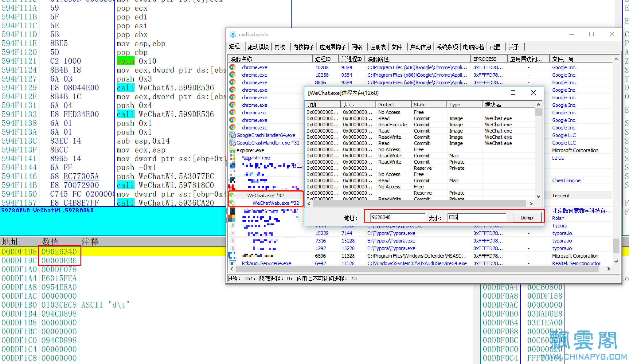This screenshot has width=629, height=364.
Task: Select disassembly line at 594F1146
Action: 113,176
